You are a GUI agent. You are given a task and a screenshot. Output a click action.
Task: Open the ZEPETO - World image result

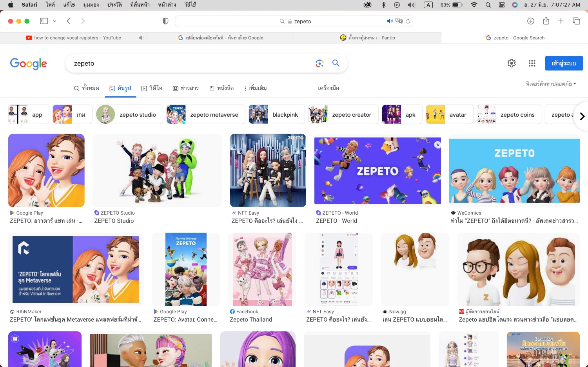click(x=378, y=170)
